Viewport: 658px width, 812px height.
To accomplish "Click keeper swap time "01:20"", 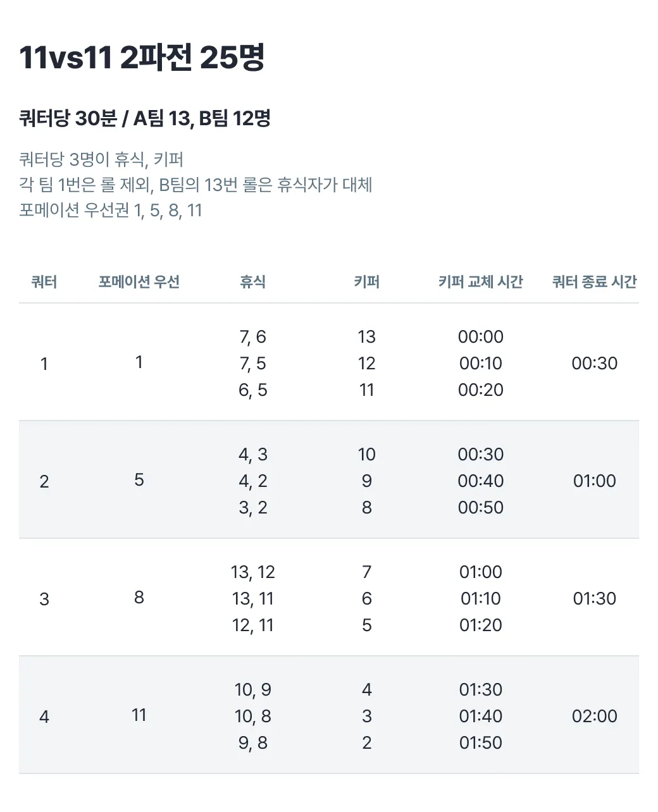I will [480, 625].
